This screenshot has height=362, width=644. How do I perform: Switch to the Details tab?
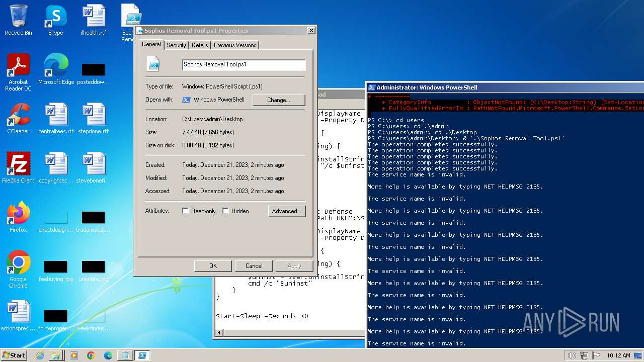200,45
